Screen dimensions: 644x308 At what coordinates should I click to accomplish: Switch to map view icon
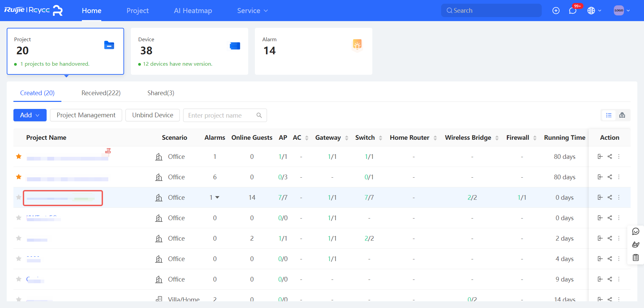622,115
